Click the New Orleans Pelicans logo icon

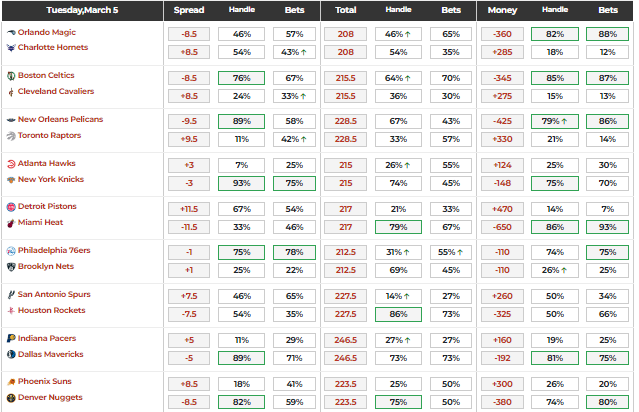coord(10,119)
